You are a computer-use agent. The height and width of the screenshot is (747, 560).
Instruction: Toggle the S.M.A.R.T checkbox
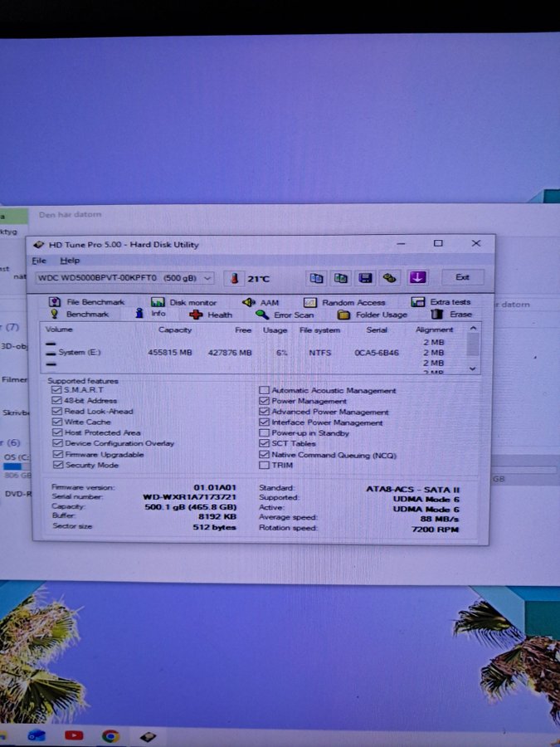click(x=56, y=390)
